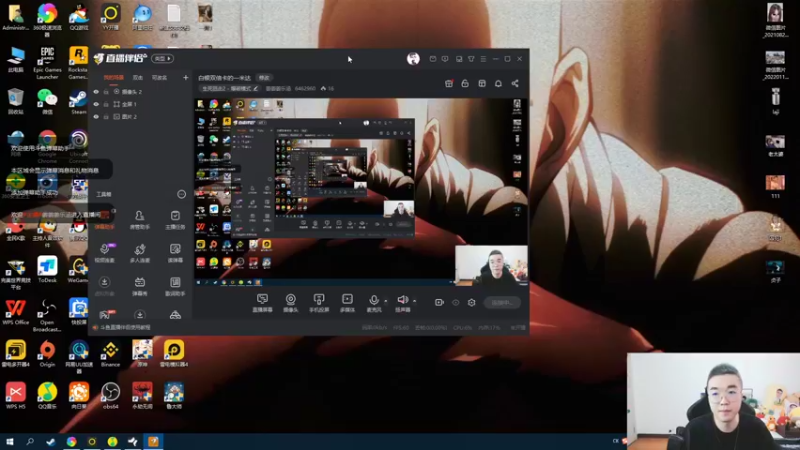The width and height of the screenshot is (800, 450).
Task: Select the 图片 2 source row
Action: coord(140,117)
